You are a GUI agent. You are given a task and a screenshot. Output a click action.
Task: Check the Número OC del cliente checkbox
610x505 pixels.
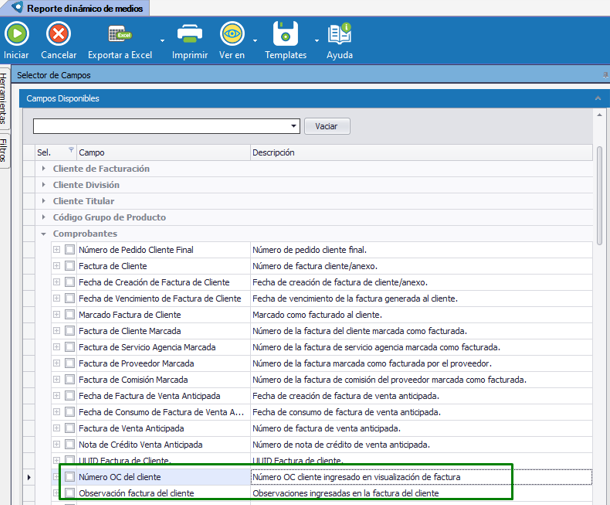click(x=70, y=478)
